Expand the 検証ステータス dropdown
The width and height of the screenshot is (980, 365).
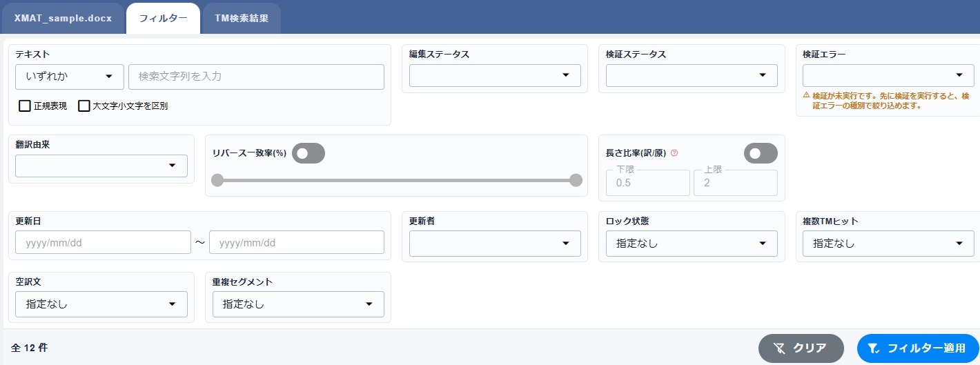pyautogui.click(x=692, y=75)
